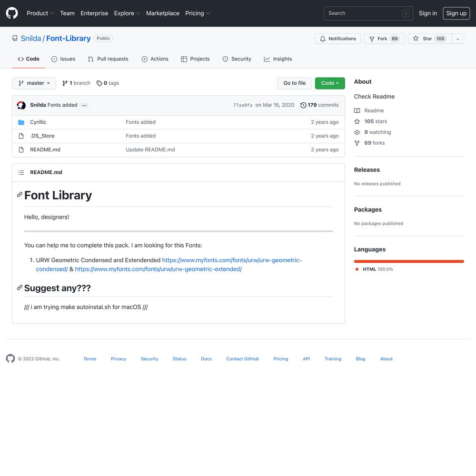Screen dimensions: 476x476
Task: Open README table of contents list icon
Action: pos(21,172)
